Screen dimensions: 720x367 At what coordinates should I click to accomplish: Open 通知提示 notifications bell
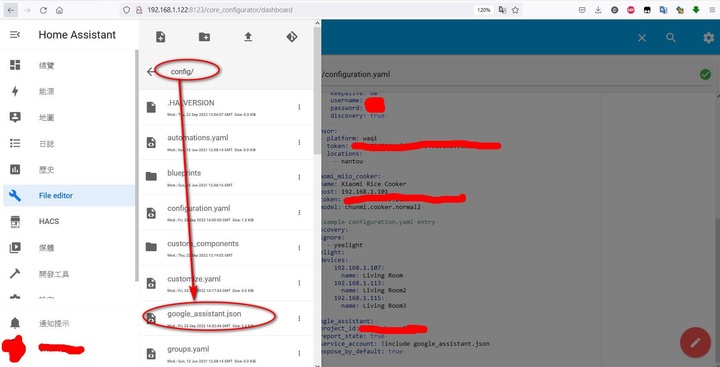[69, 323]
